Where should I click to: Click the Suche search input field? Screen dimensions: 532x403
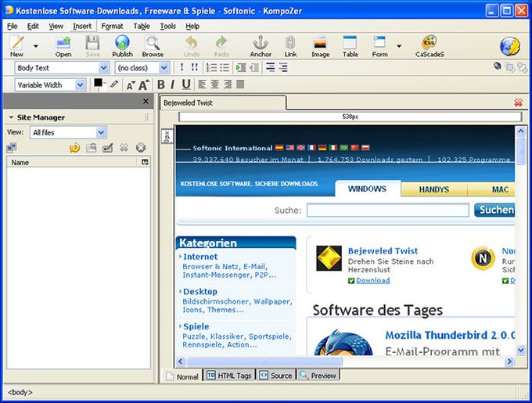tap(388, 210)
